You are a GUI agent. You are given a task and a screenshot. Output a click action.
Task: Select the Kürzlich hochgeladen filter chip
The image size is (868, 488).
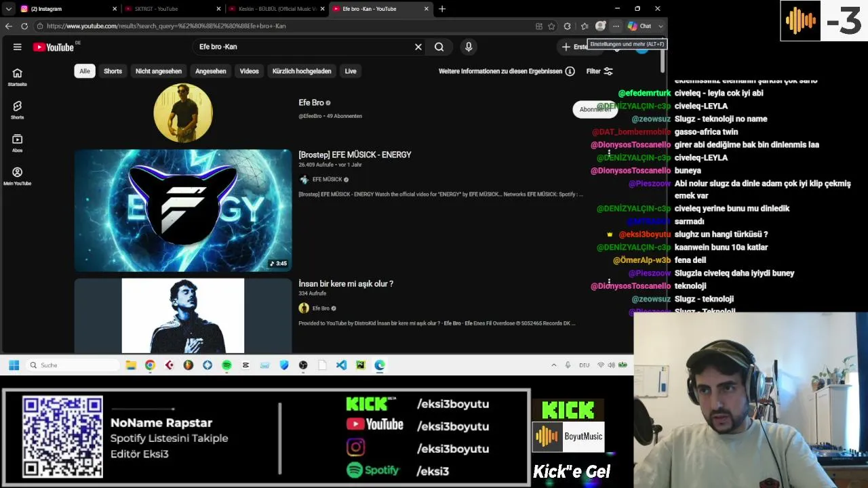(302, 71)
